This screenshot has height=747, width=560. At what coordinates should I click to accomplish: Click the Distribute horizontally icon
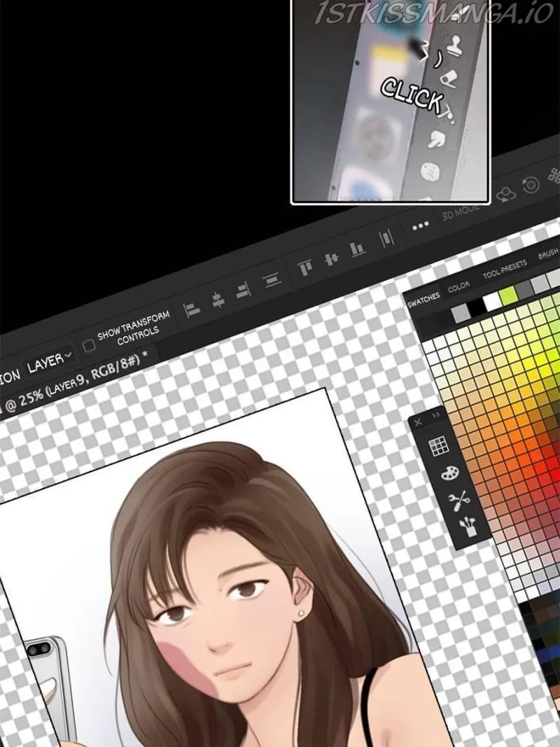[386, 238]
